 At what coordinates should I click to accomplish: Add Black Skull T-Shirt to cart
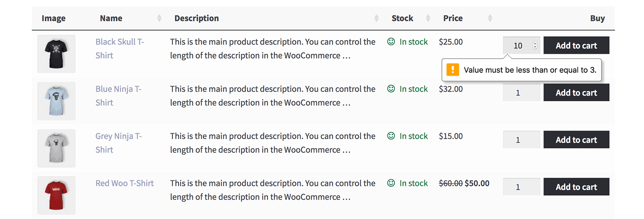click(x=576, y=46)
